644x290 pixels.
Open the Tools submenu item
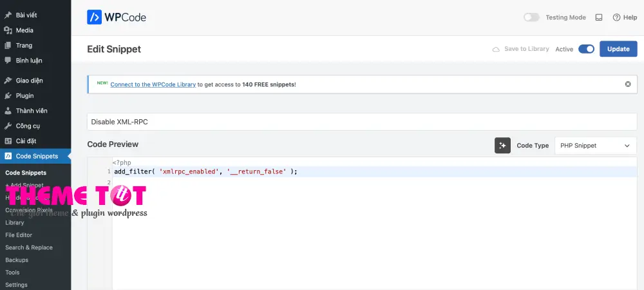click(x=12, y=273)
